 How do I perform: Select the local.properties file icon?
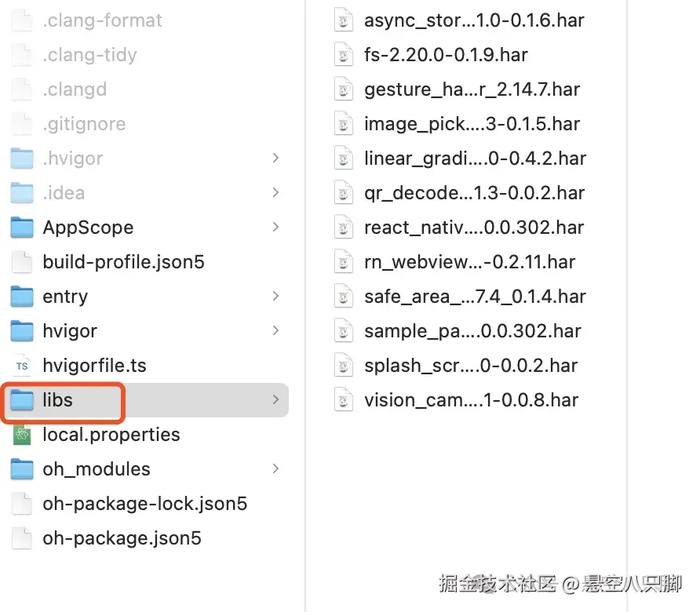coord(22,435)
